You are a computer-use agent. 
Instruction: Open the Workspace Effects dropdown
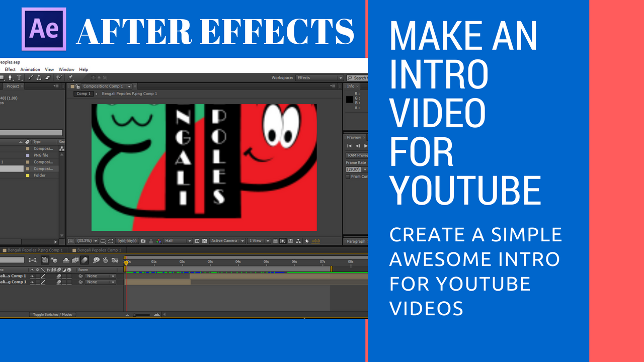tap(319, 78)
